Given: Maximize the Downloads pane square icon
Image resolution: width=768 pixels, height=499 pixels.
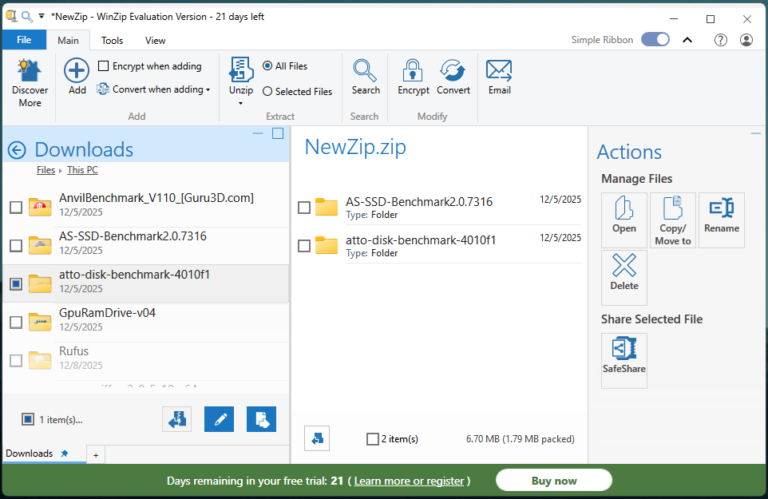Looking at the screenshot, I should 278,133.
